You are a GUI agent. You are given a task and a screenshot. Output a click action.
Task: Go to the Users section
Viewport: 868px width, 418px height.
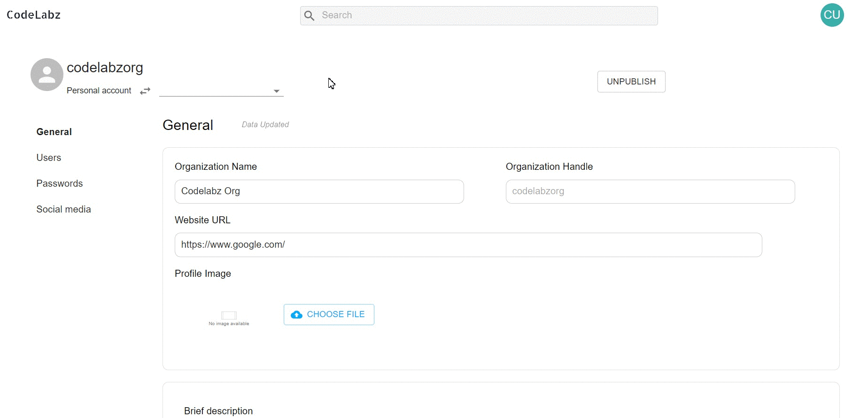click(x=49, y=158)
